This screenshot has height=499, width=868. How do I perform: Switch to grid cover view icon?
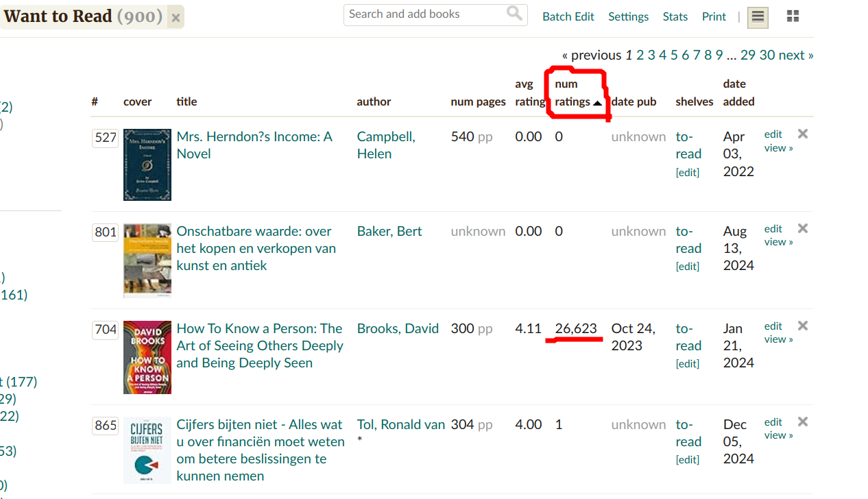click(x=793, y=16)
